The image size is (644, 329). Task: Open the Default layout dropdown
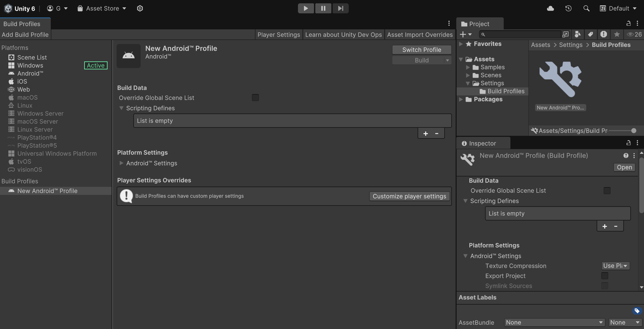click(x=618, y=8)
